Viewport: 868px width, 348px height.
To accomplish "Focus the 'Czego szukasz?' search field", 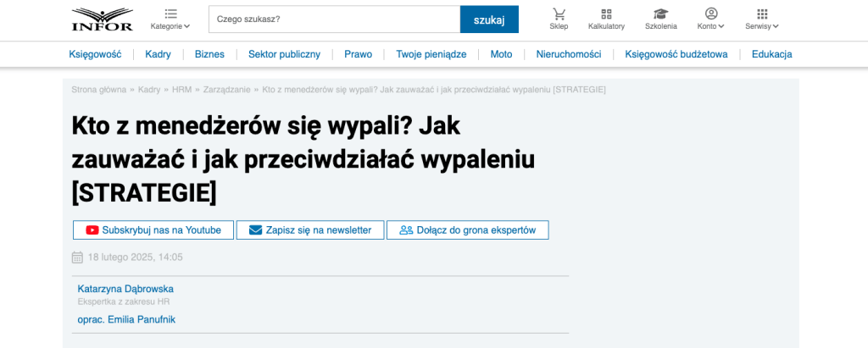I will pos(334,19).
